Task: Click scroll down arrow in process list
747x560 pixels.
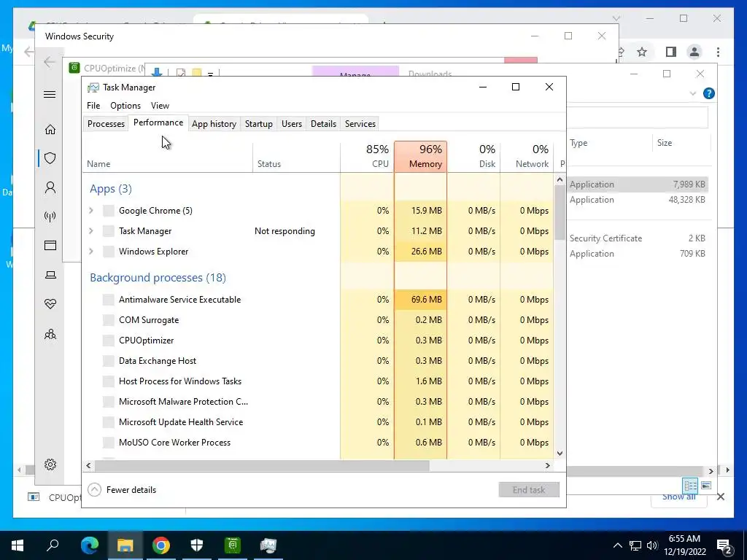Action: pos(560,454)
